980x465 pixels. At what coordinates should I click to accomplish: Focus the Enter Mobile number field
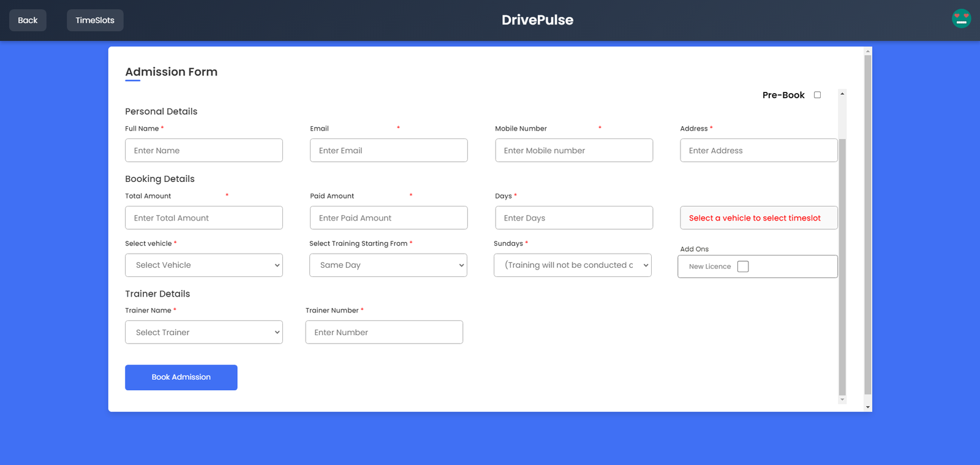(x=574, y=150)
